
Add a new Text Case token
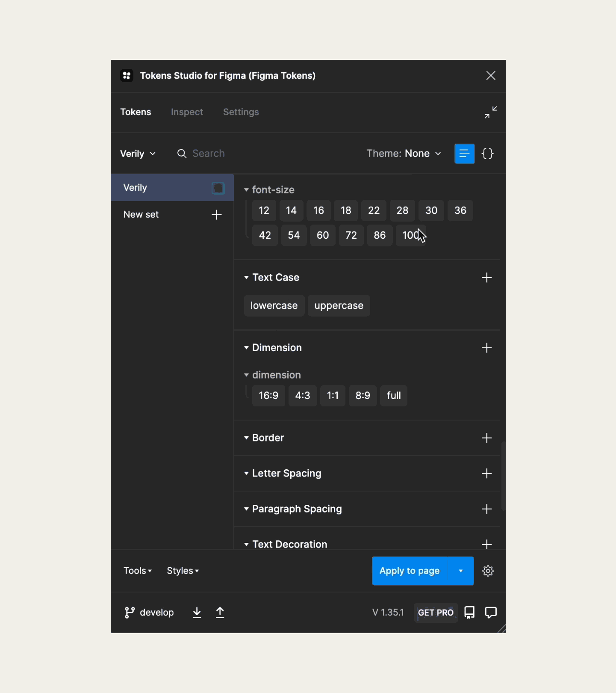tap(486, 278)
